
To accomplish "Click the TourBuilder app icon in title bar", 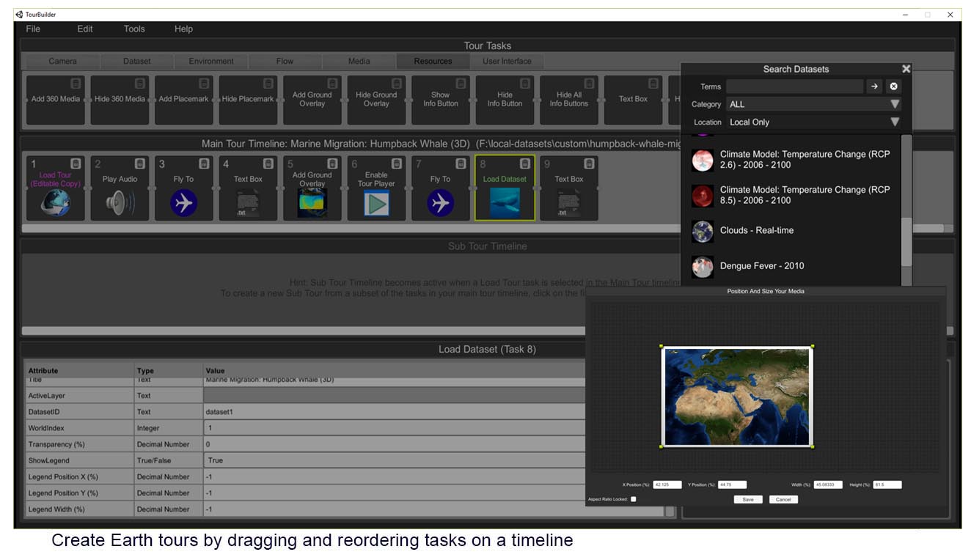I will [x=19, y=14].
